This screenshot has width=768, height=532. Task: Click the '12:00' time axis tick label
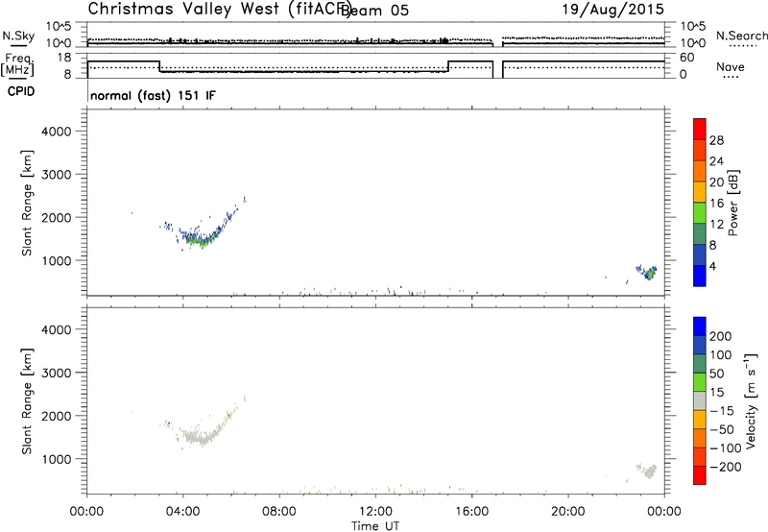pyautogui.click(x=375, y=512)
